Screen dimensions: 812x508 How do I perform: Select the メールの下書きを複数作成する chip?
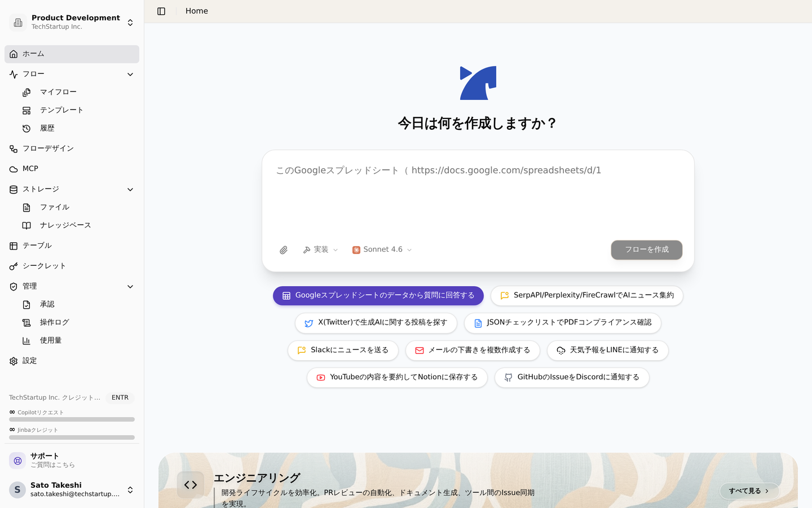[x=473, y=351]
